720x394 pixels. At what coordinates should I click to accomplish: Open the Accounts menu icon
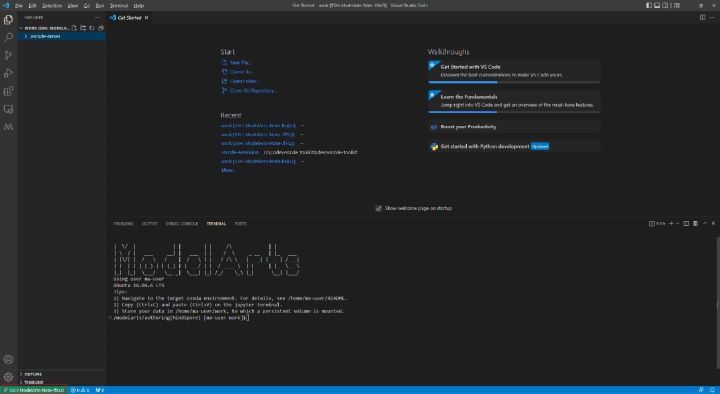[x=8, y=360]
